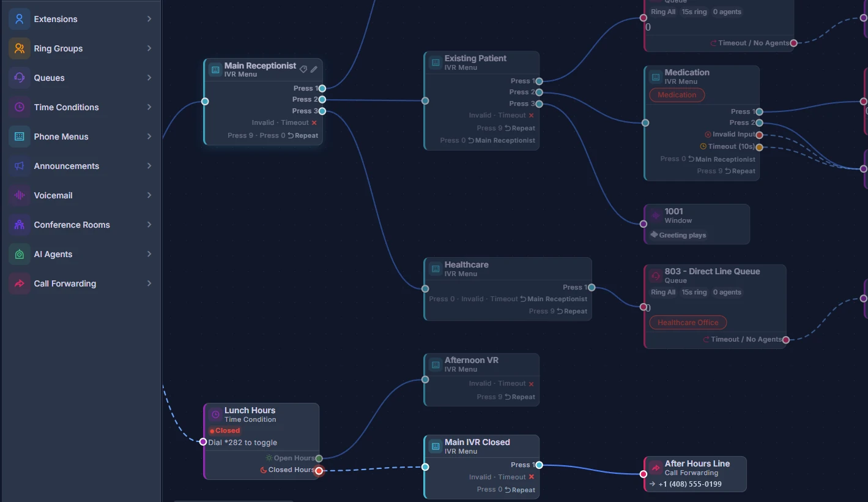Click the Conference Rooms group icon
The image size is (868, 502).
(x=20, y=225)
